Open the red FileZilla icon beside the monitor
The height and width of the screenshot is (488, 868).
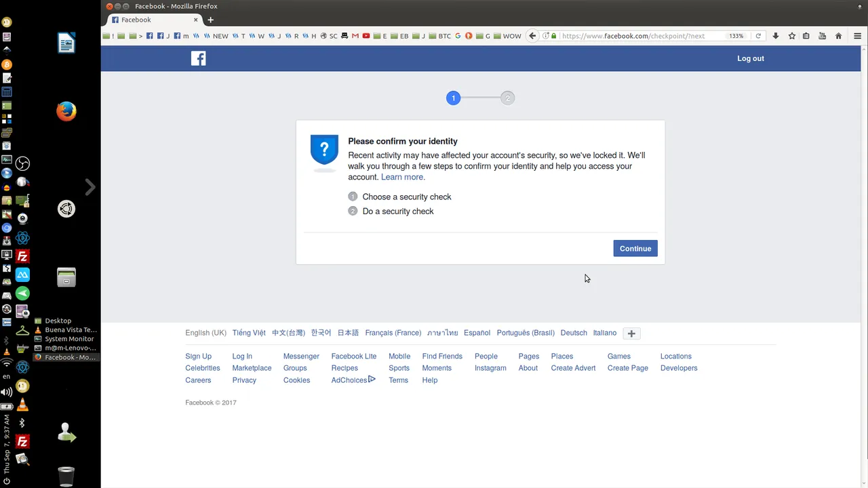tap(22, 256)
